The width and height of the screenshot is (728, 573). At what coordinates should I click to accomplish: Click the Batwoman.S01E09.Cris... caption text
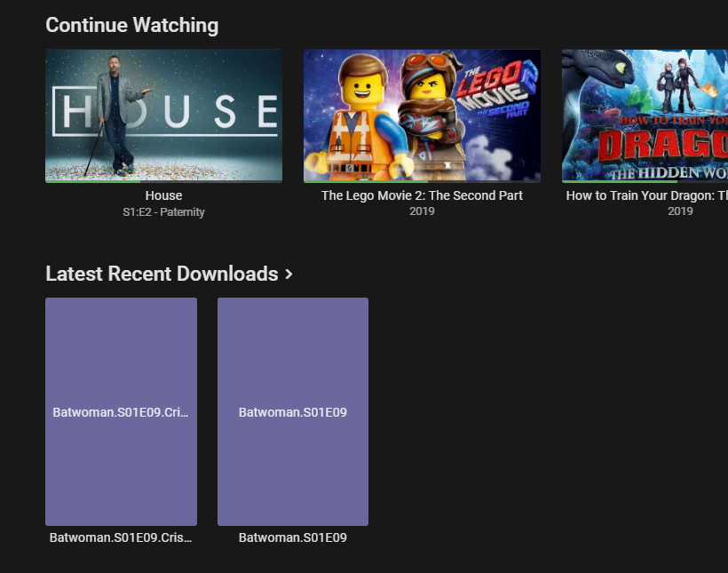121,537
